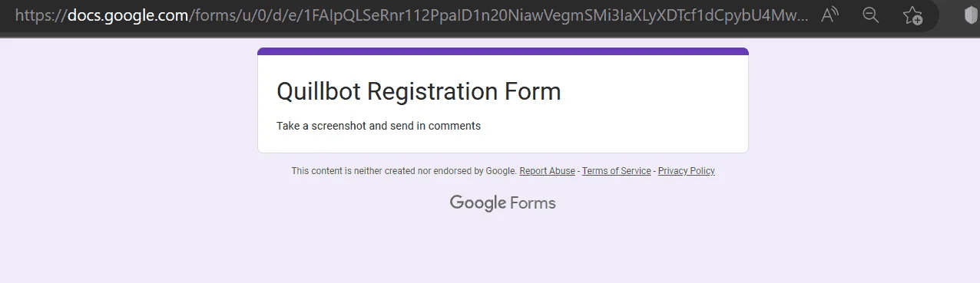The height and width of the screenshot is (283, 980).
Task: Click the purple header strip of form
Action: coord(503,51)
